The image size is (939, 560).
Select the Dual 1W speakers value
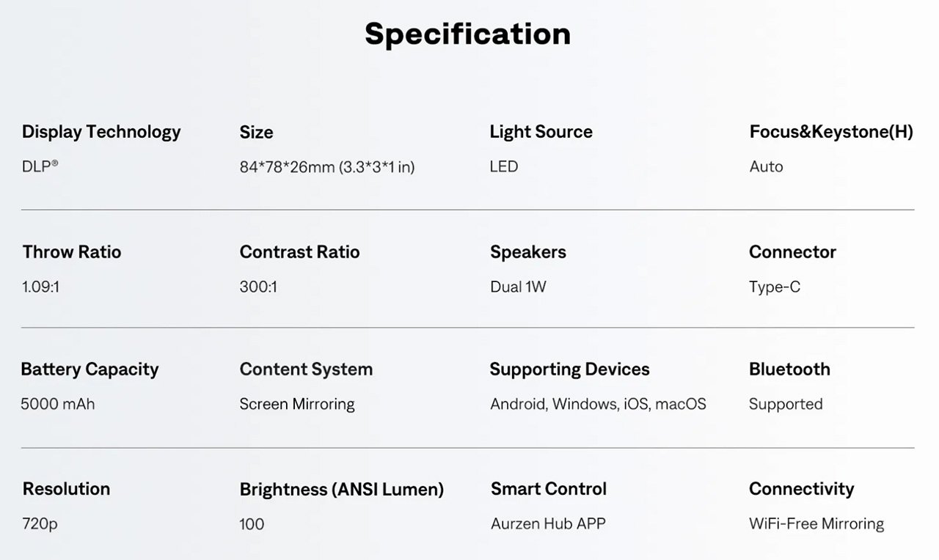518,287
